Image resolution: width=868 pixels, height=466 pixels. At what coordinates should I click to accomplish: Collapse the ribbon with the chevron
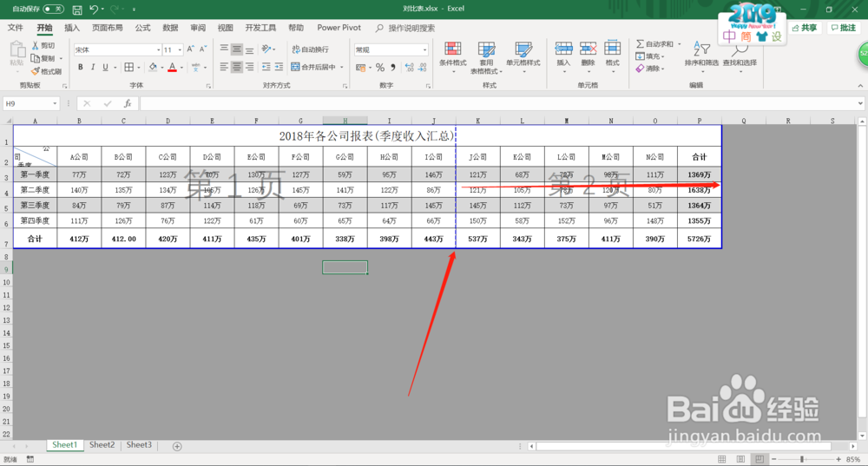tap(860, 86)
